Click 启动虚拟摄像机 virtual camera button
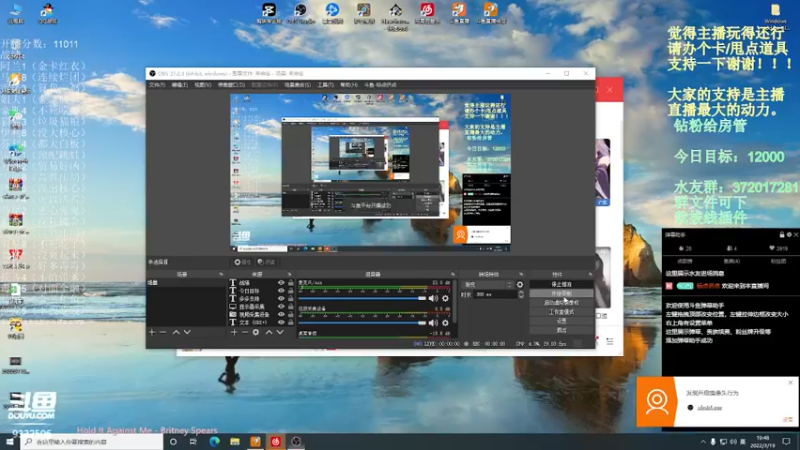Screen dimensions: 800x450 point(561,303)
